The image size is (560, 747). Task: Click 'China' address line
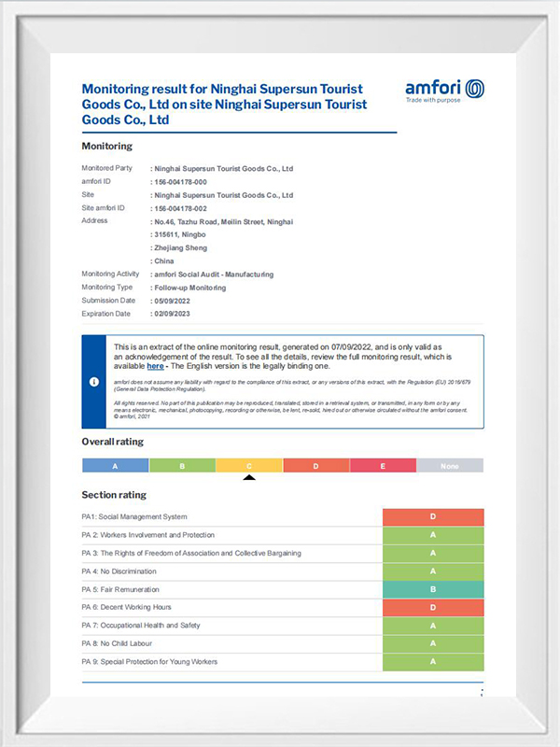coord(164,261)
